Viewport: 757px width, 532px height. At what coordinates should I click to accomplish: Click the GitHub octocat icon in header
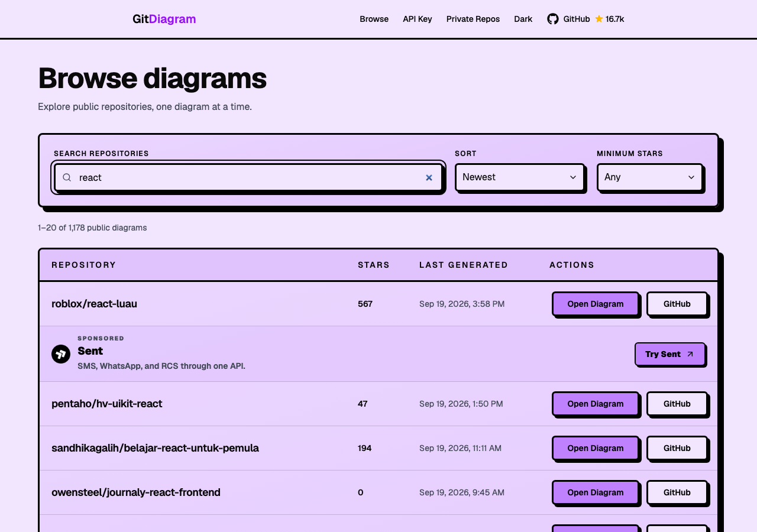point(553,19)
